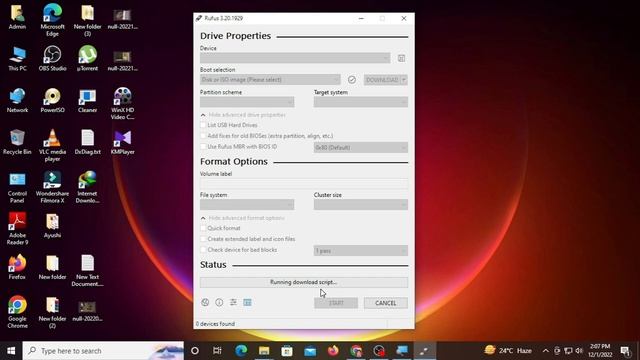Click the Rufus language globe icon
Viewport: 640px width, 360px height.
pyautogui.click(x=205, y=302)
